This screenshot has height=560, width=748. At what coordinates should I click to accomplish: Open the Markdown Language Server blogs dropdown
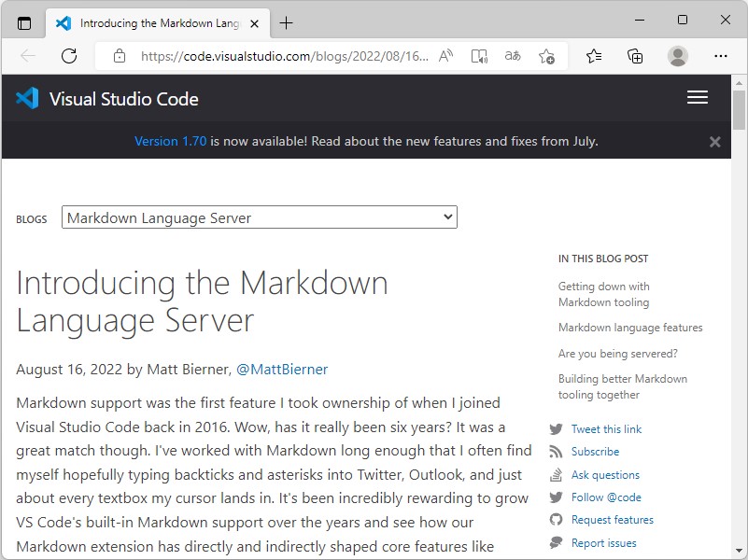(x=258, y=217)
